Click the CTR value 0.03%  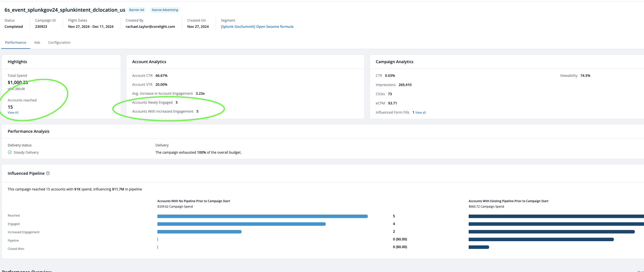390,76
